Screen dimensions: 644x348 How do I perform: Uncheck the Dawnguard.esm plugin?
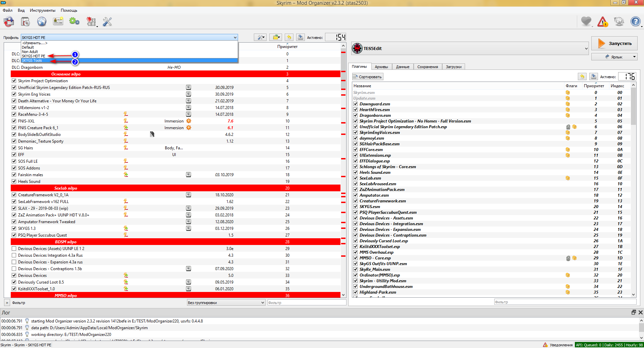click(x=355, y=104)
